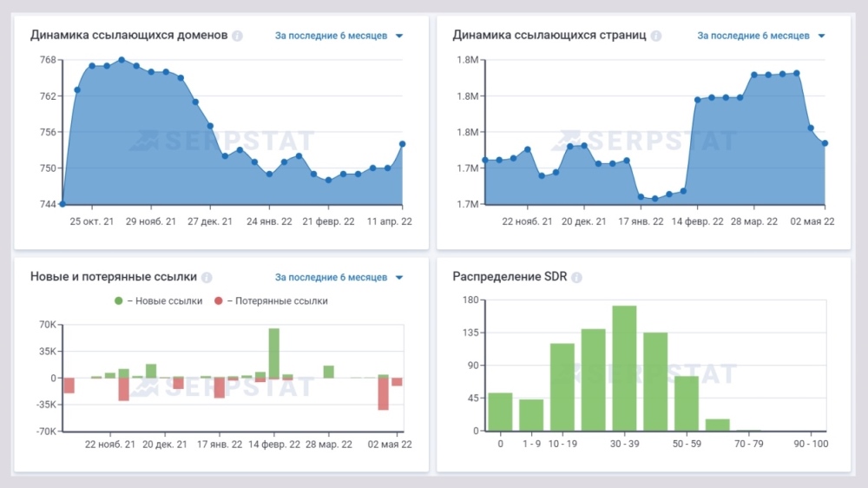
Task: Toggle Потерянные ссылки legend series
Action: coord(277,301)
